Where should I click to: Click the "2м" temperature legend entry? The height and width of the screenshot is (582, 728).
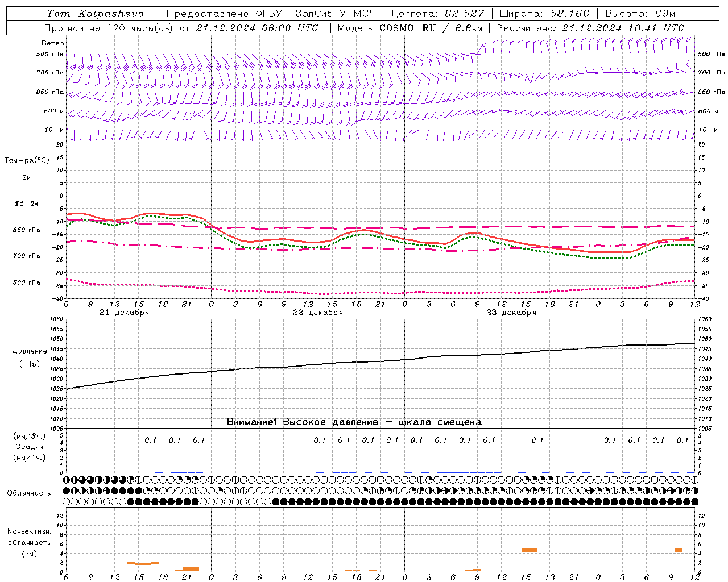(27, 178)
